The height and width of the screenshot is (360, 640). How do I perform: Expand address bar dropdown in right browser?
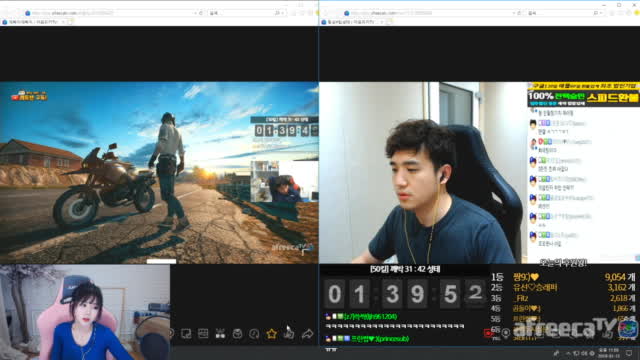pyautogui.click(x=514, y=13)
